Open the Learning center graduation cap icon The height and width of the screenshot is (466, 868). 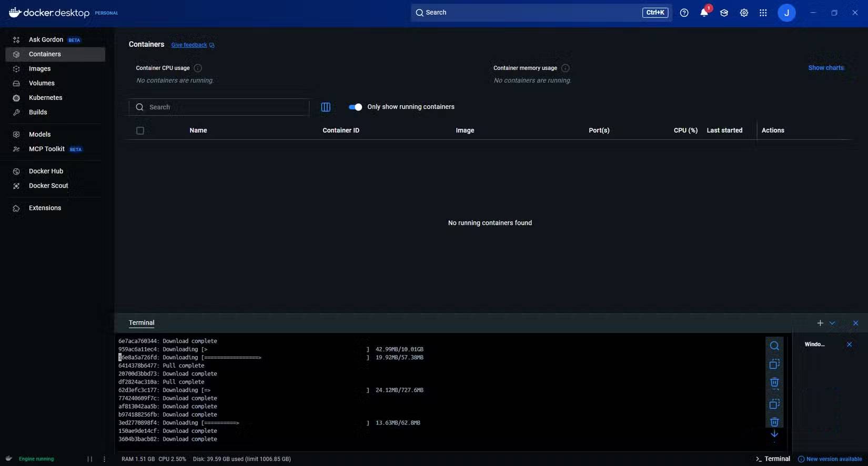(724, 13)
